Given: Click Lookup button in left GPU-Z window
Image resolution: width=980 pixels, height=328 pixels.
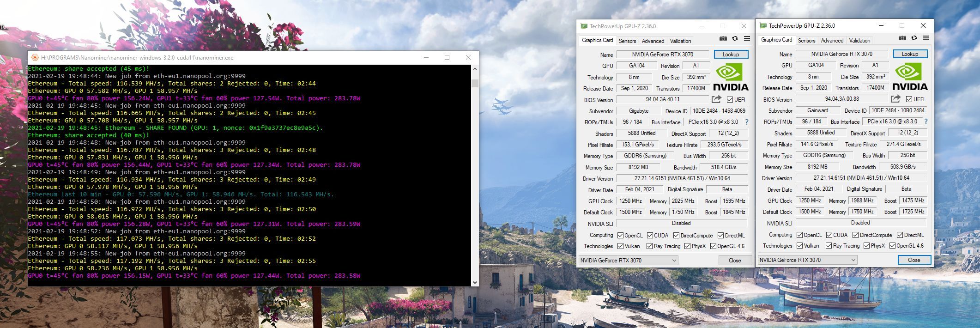Looking at the screenshot, I should pos(731,55).
